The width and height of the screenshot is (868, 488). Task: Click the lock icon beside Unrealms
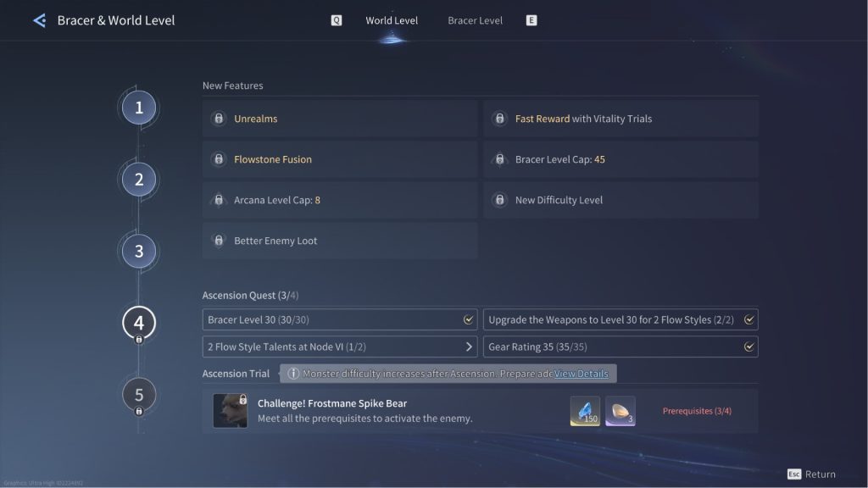pyautogui.click(x=218, y=119)
